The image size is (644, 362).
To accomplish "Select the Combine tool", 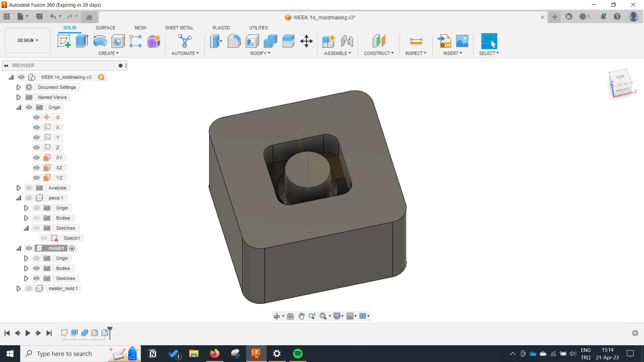I will tap(270, 41).
